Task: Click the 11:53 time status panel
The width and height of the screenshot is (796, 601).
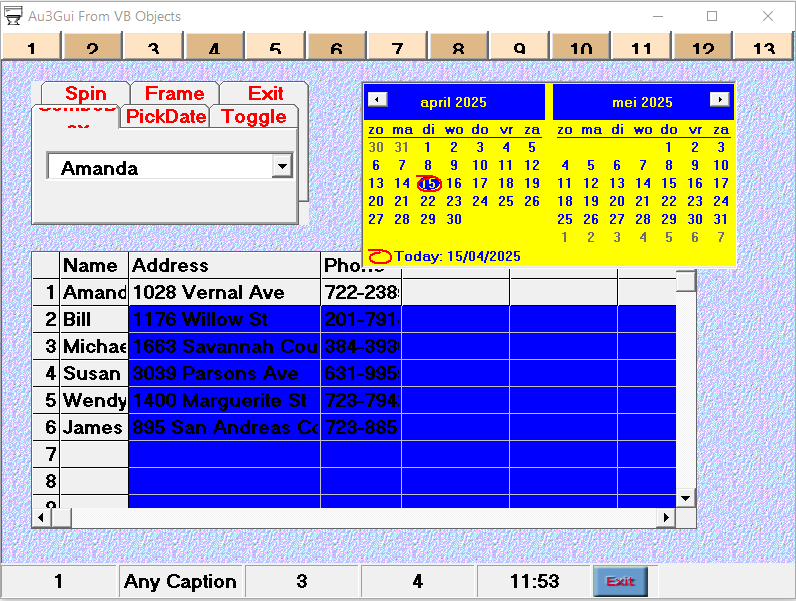Action: 535,581
